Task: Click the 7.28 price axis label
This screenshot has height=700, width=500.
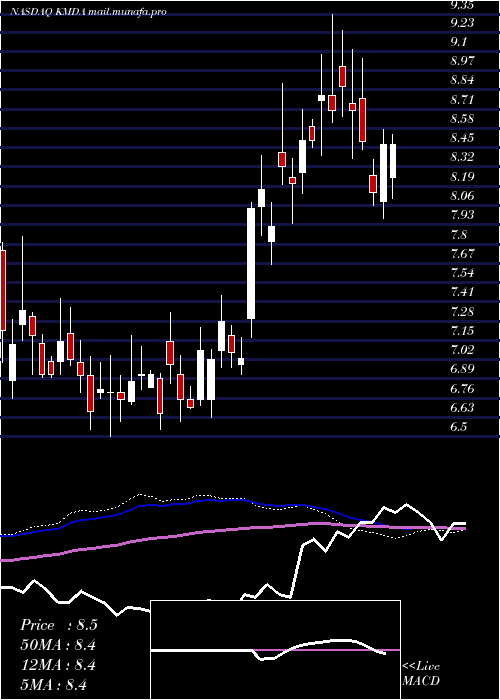Action: point(462,311)
